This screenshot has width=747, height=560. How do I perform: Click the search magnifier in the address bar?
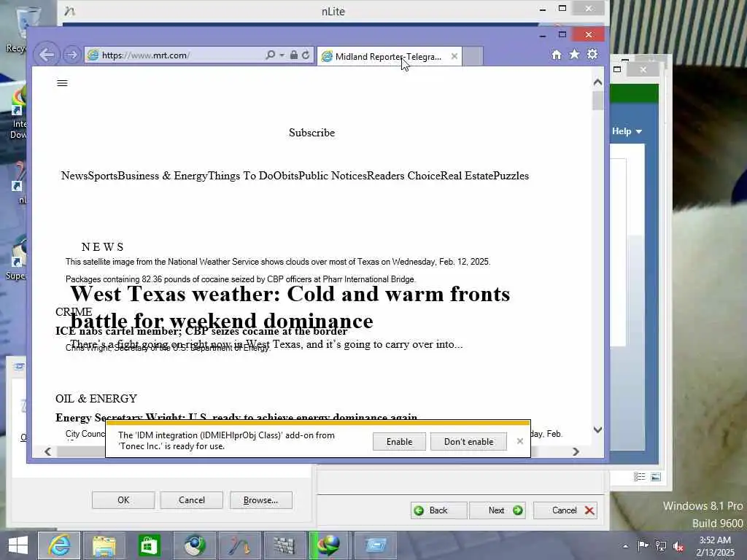tap(270, 55)
